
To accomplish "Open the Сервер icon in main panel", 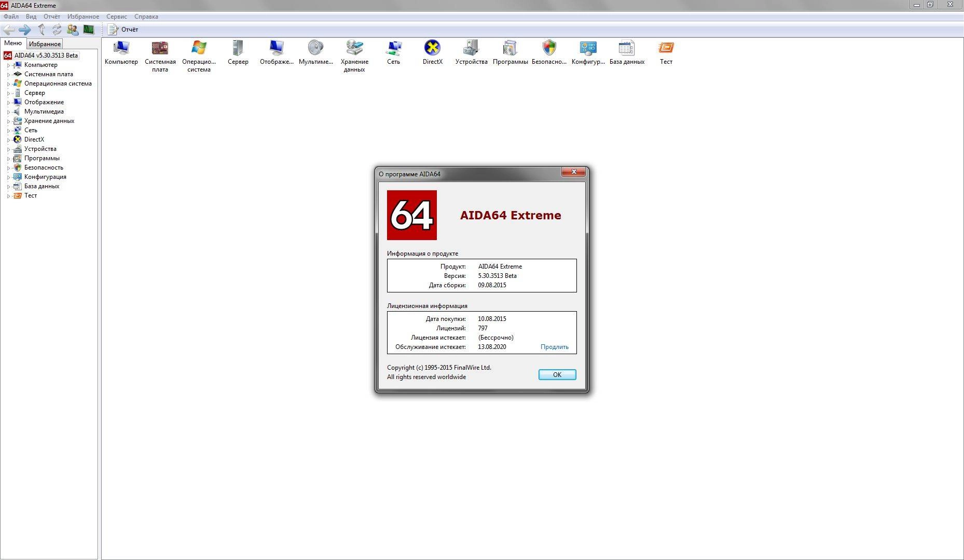I will coord(238,52).
